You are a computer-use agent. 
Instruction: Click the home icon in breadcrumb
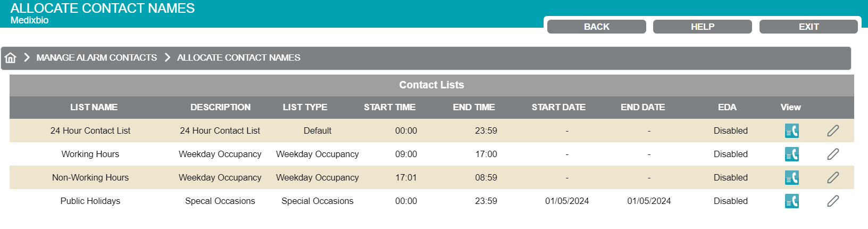(11, 58)
